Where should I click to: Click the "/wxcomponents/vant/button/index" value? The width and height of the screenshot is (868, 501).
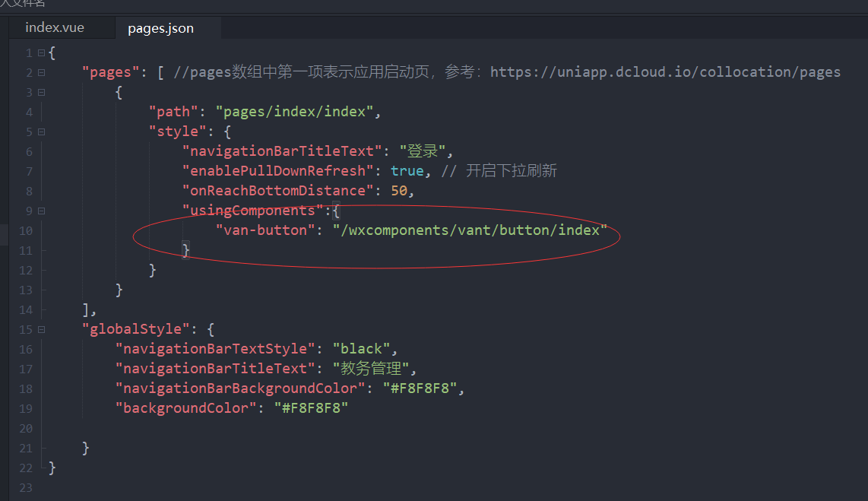470,230
